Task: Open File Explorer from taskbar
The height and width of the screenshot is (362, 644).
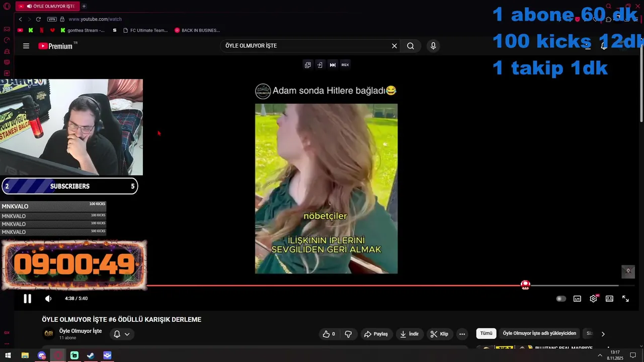Action: 25,355
